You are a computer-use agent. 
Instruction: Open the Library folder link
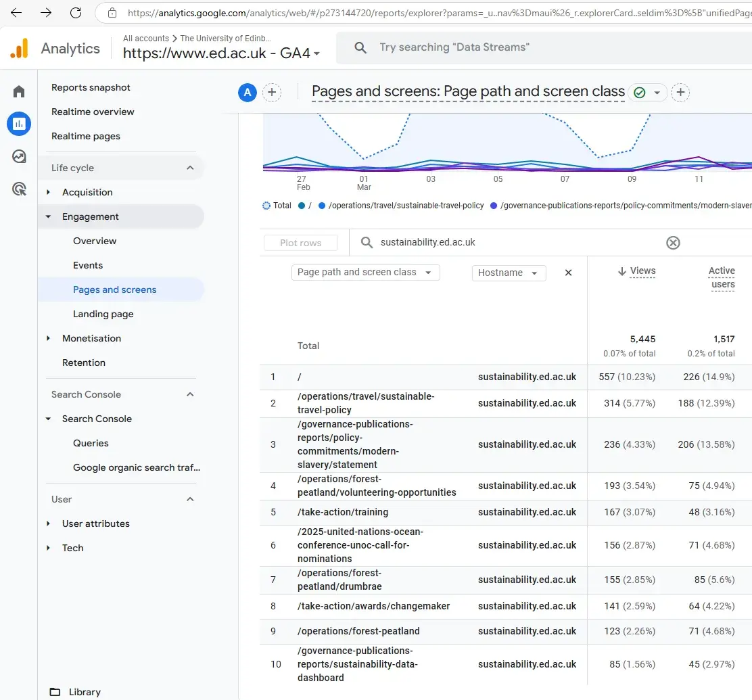(x=85, y=692)
